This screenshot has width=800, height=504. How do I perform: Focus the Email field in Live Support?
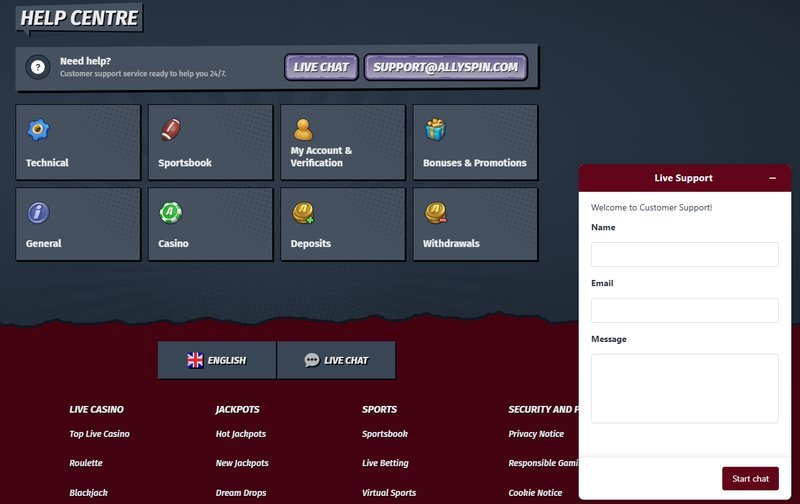coord(685,310)
